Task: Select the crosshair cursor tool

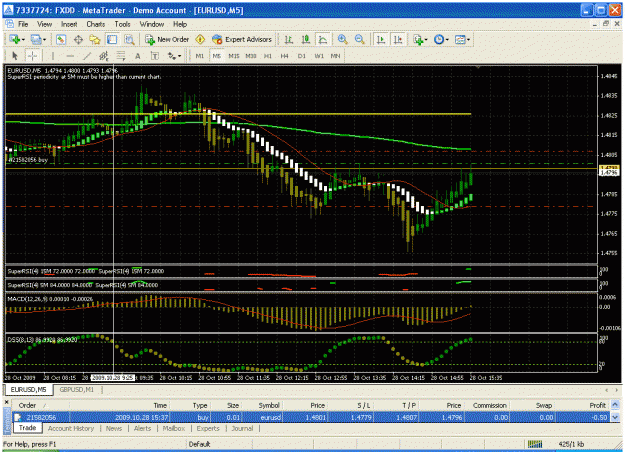Action: click(x=32, y=56)
